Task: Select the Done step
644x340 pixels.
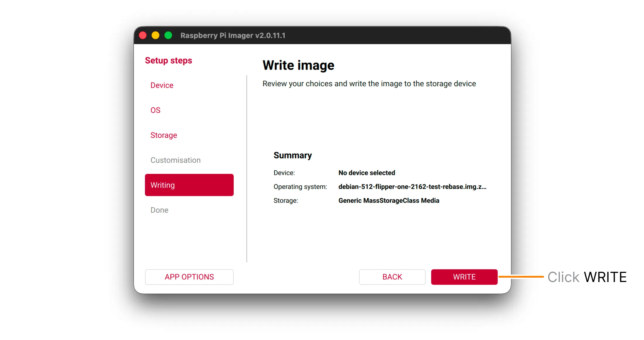Action: point(159,210)
